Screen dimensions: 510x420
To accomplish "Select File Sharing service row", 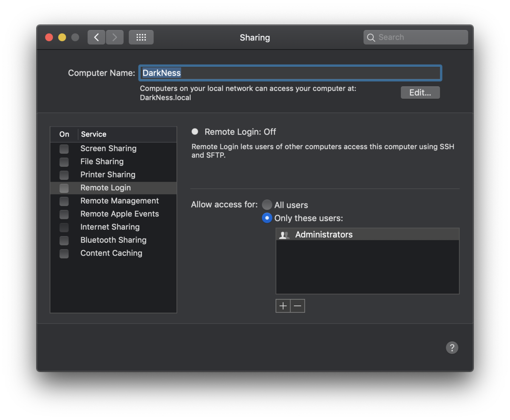I will [113, 162].
